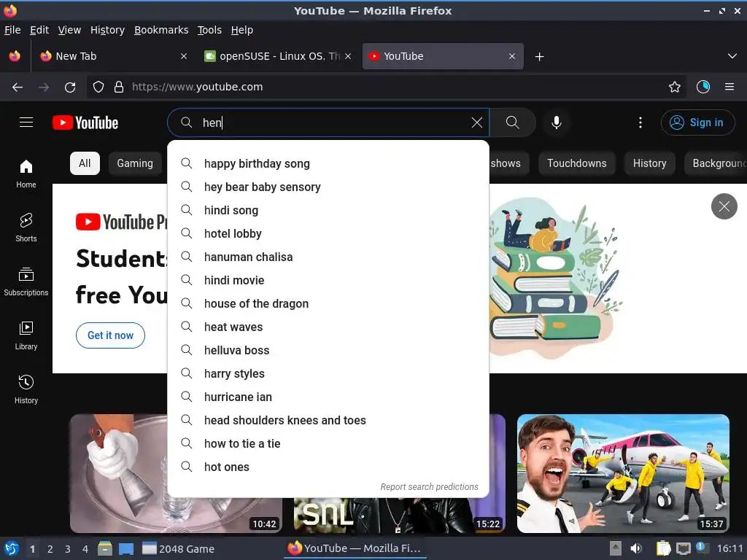Open the Tools menu

pos(209,30)
